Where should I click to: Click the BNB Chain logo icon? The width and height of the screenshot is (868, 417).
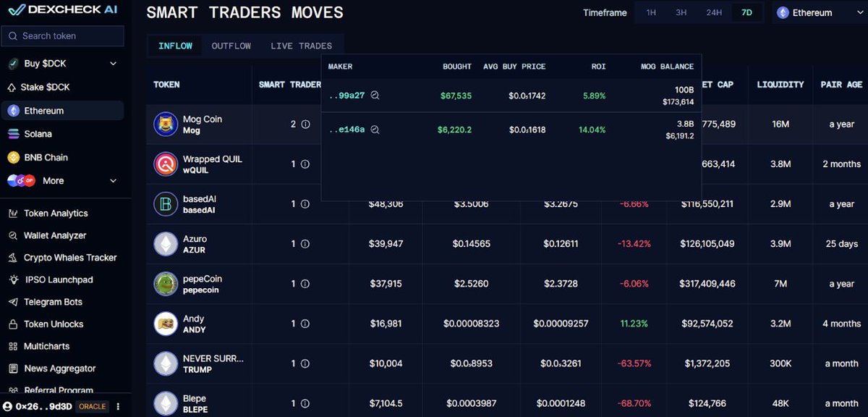tap(13, 157)
